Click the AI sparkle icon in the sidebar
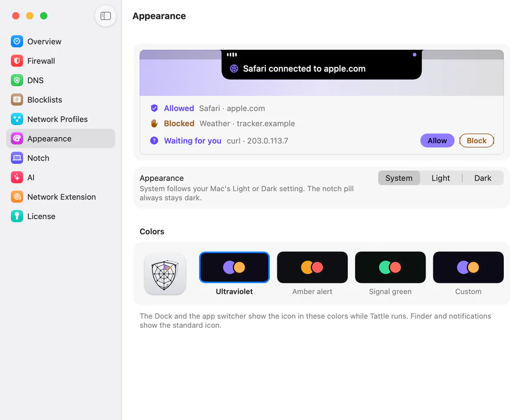This screenshot has height=420, width=522. point(17,177)
